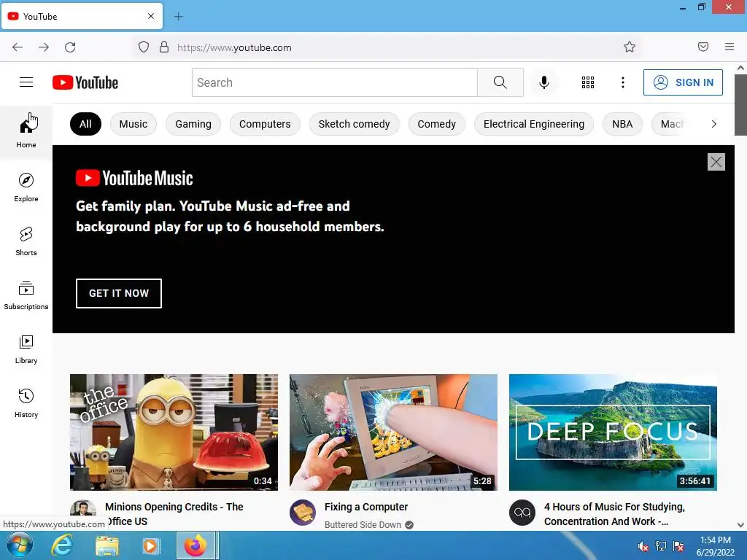Viewport: 747px width, 560px height.
Task: Start voice search with the microphone
Action: tap(543, 82)
